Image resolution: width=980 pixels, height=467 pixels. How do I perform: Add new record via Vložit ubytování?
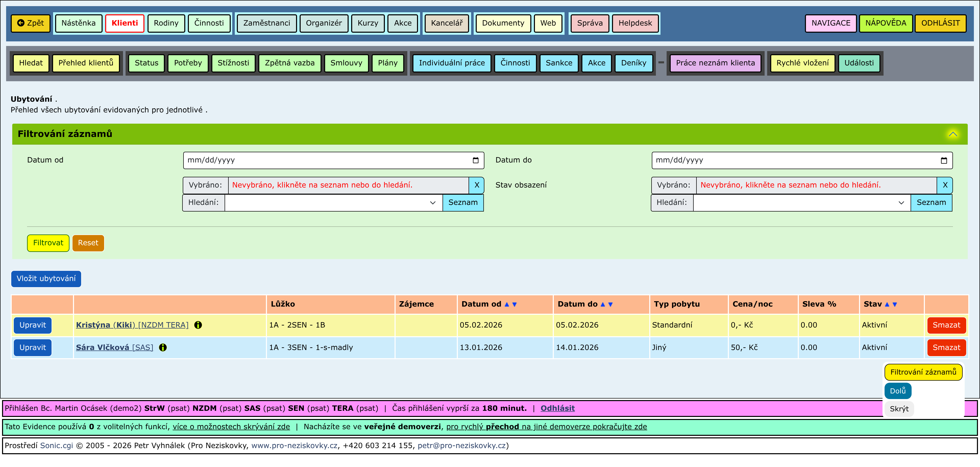[x=46, y=279]
